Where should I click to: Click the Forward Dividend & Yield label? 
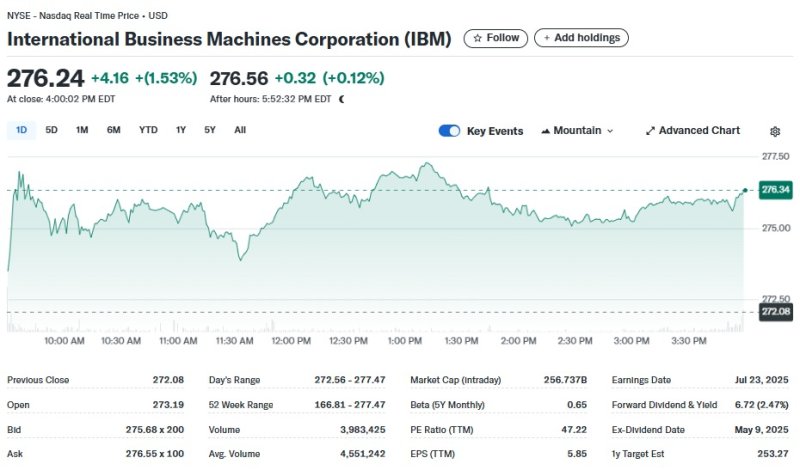pyautogui.click(x=664, y=405)
